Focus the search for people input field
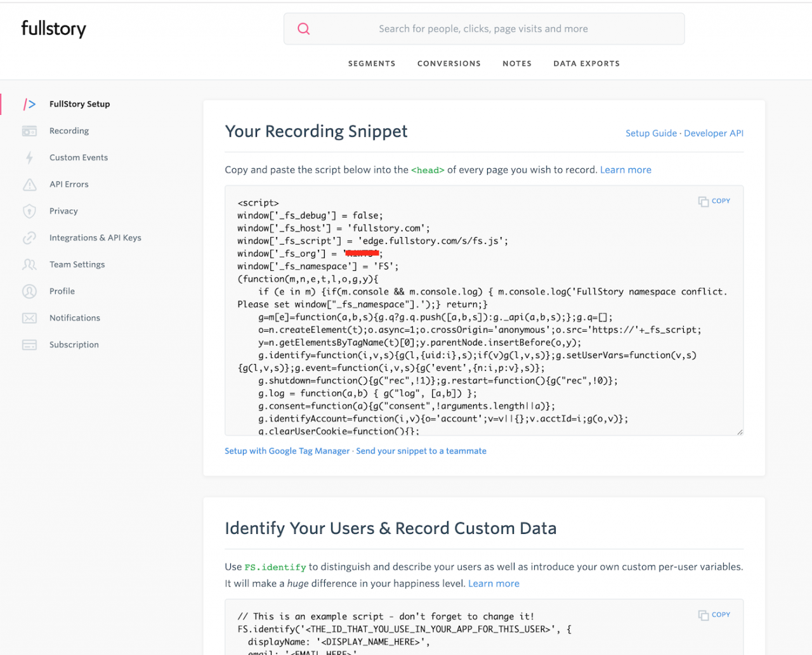Screen dimensions: 812x655 click(x=483, y=29)
